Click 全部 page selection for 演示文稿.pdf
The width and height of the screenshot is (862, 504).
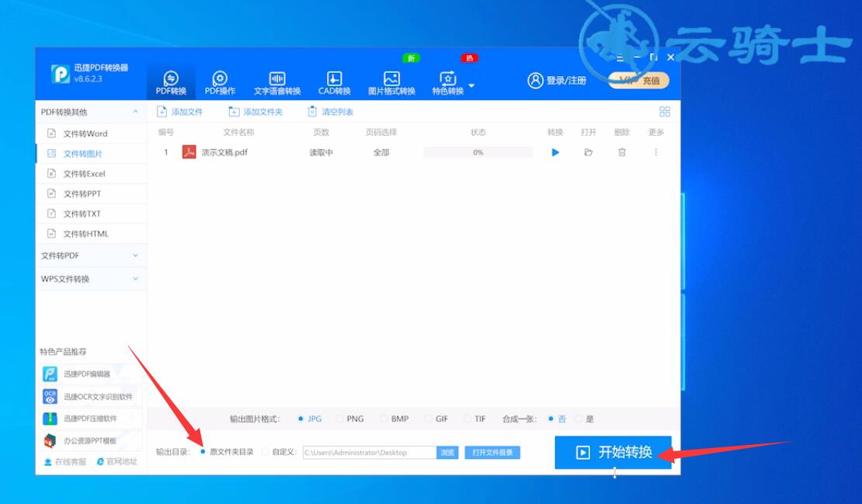click(381, 152)
